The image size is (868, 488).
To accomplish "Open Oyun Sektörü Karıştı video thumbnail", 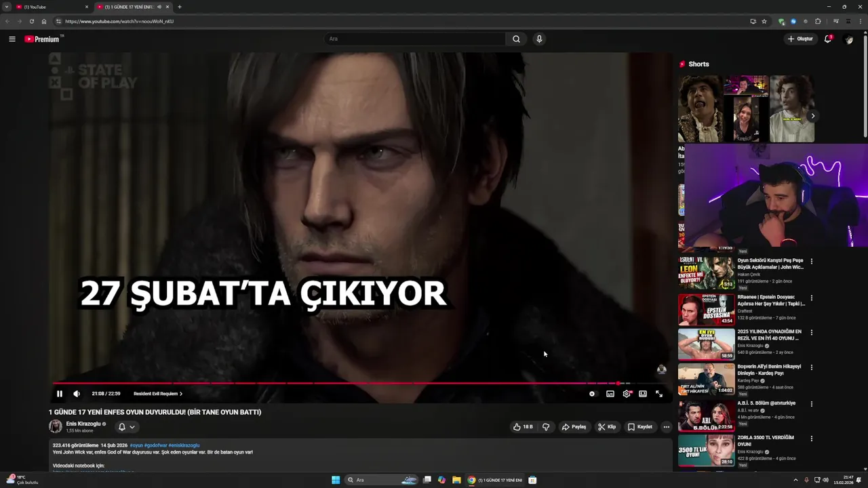I will (x=706, y=273).
